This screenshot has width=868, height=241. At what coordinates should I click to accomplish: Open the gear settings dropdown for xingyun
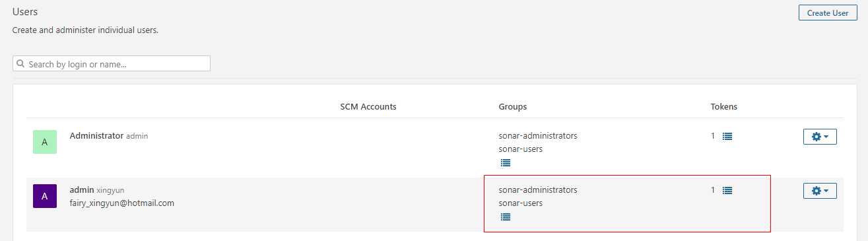(x=820, y=190)
